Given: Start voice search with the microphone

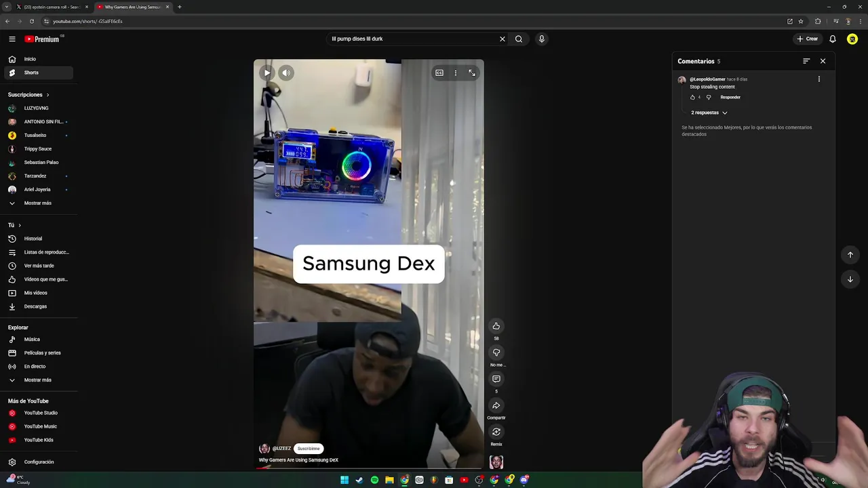Looking at the screenshot, I should [x=542, y=39].
